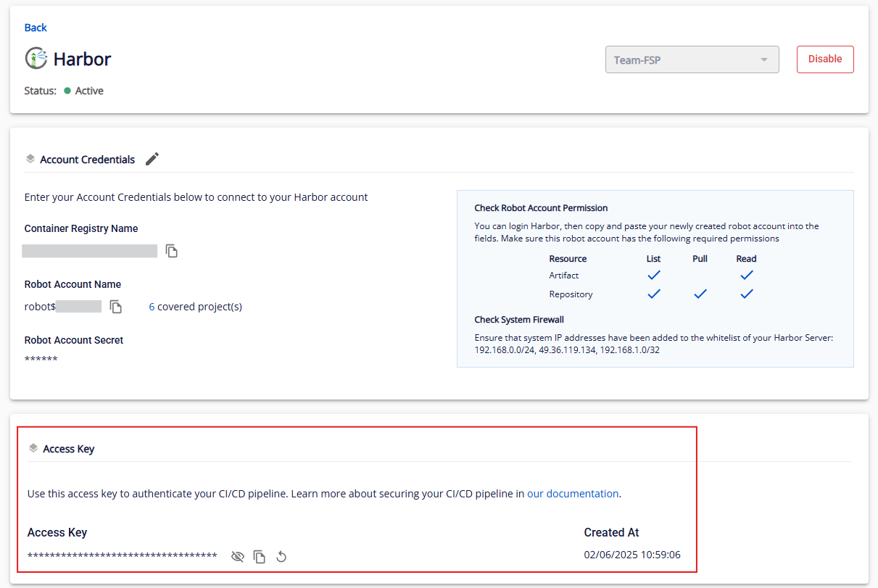Click the Robot Account Secret label
Image resolution: width=878 pixels, height=588 pixels.
click(74, 340)
